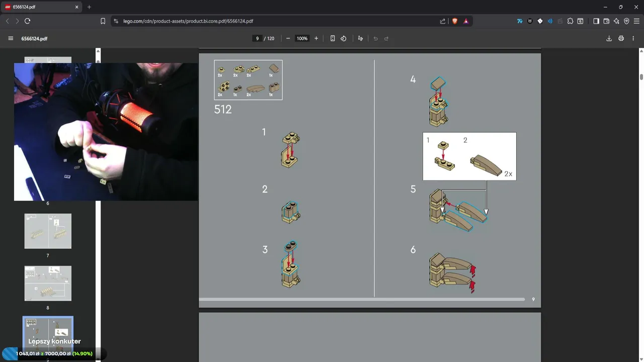
Task: Click the share page icon
Action: (x=443, y=21)
